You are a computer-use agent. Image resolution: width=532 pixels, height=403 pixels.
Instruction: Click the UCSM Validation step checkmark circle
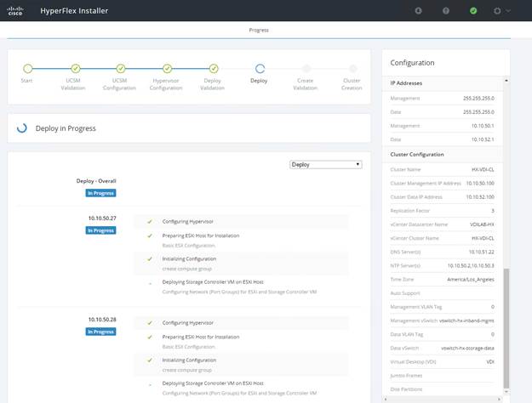click(75, 69)
